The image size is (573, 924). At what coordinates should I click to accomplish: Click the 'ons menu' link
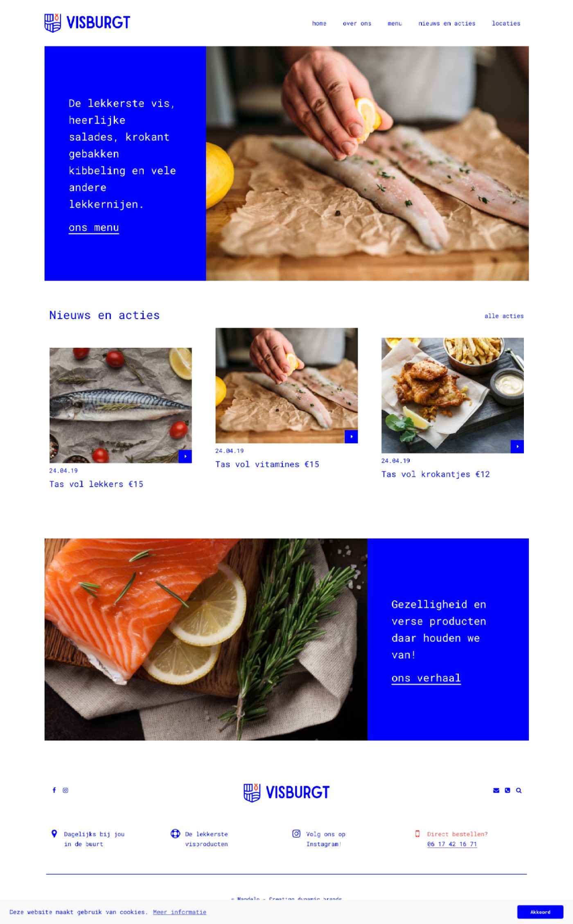[94, 228]
